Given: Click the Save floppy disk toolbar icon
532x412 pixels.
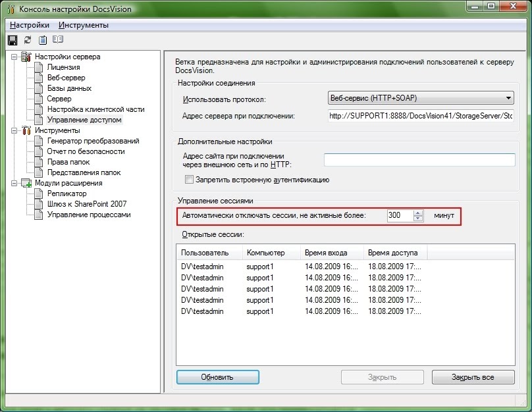Looking at the screenshot, I should coord(13,40).
